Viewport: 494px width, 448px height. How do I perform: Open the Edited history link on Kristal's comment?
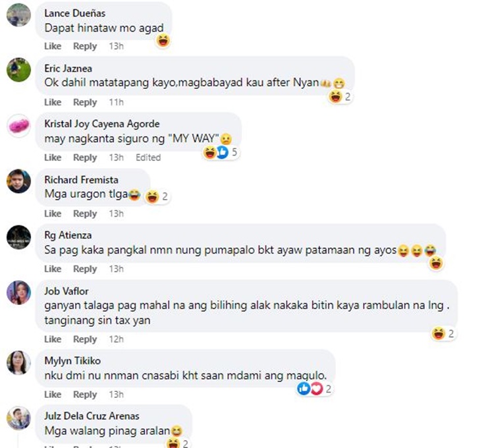click(x=148, y=157)
